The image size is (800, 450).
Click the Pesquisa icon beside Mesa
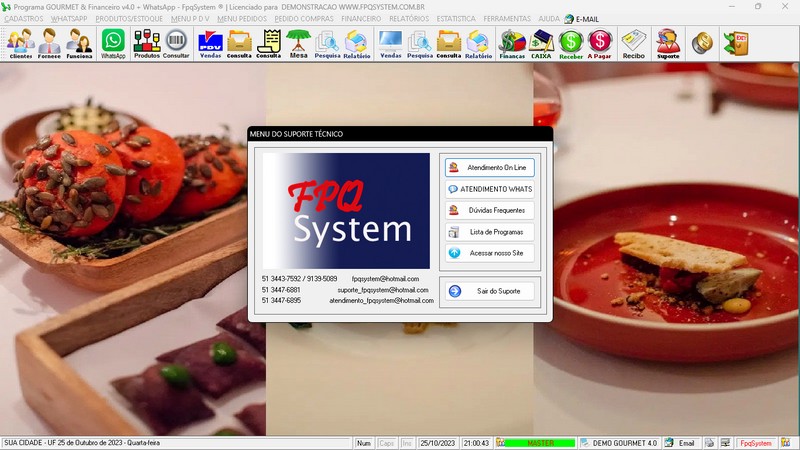click(x=327, y=43)
